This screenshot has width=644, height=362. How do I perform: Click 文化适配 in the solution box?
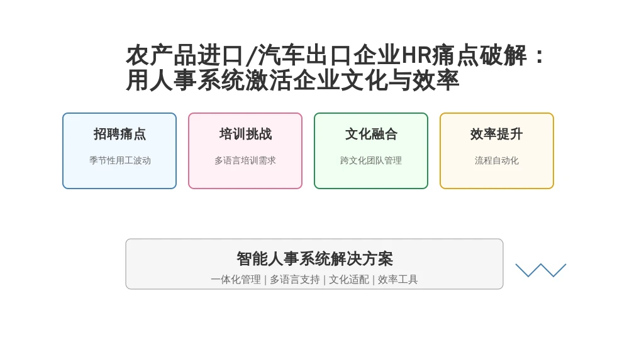[349, 280]
